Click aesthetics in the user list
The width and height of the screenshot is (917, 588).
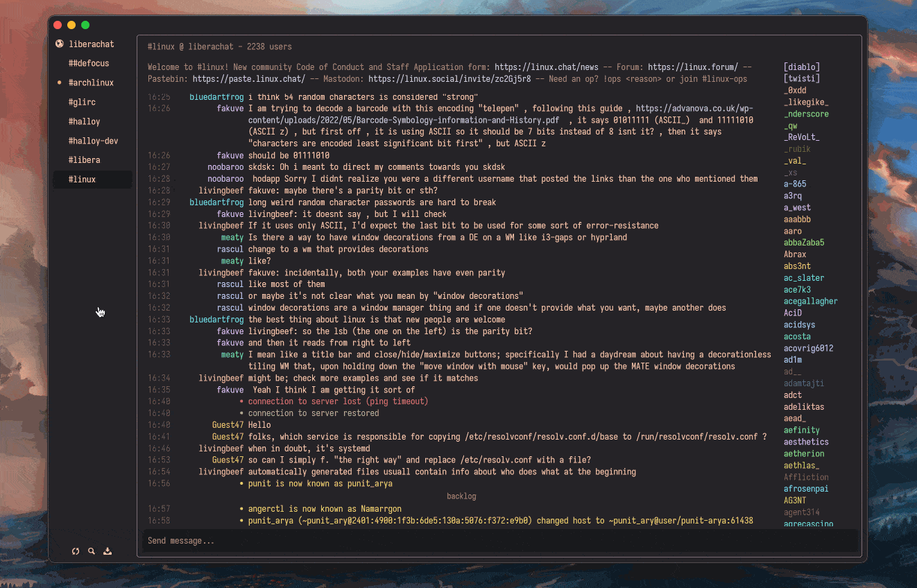[x=806, y=442]
